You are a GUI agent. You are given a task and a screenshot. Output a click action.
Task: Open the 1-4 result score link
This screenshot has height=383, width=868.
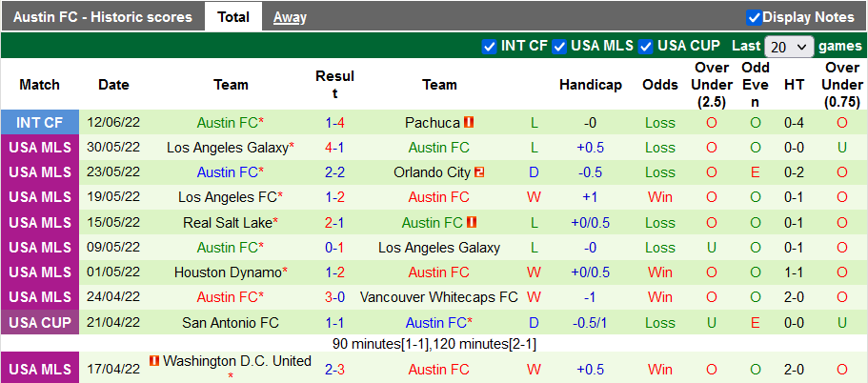tap(334, 123)
